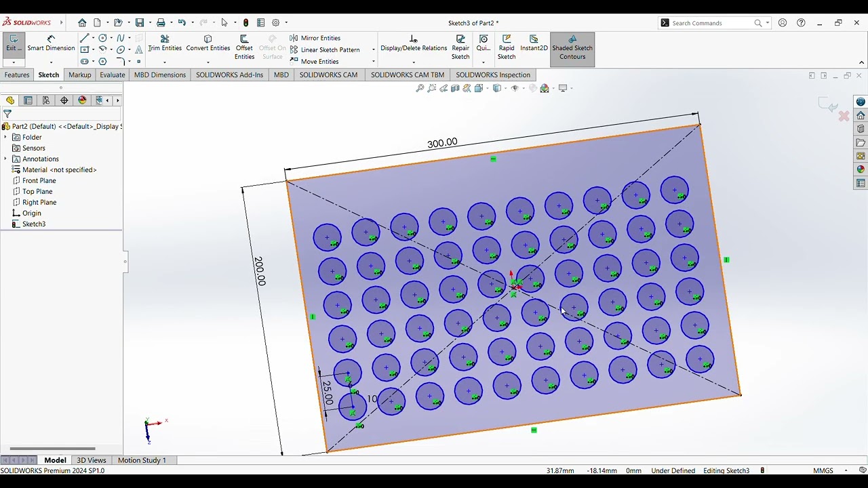
Task: Select the Line sketch tool
Action: pyautogui.click(x=84, y=39)
